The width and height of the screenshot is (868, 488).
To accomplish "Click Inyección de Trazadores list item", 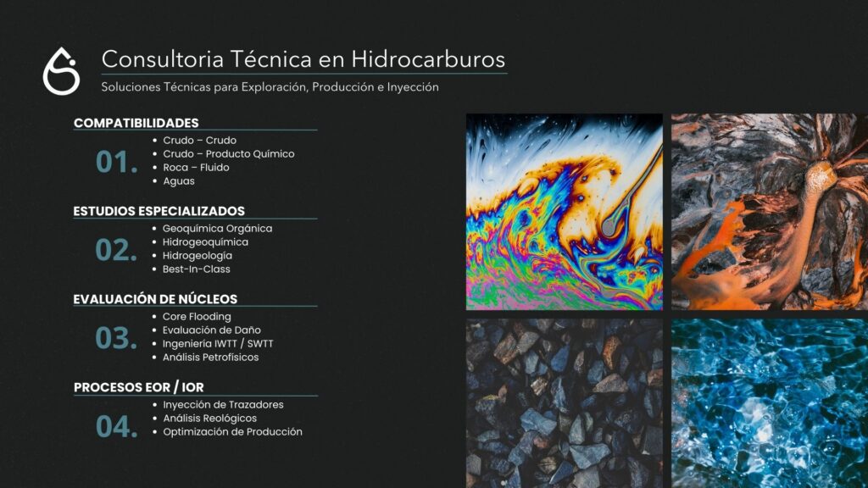I will click(x=223, y=405).
